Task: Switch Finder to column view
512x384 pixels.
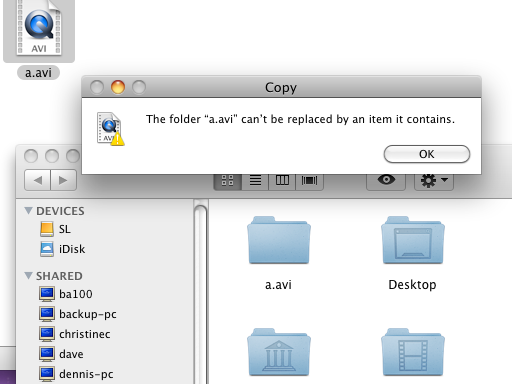Action: point(282,180)
